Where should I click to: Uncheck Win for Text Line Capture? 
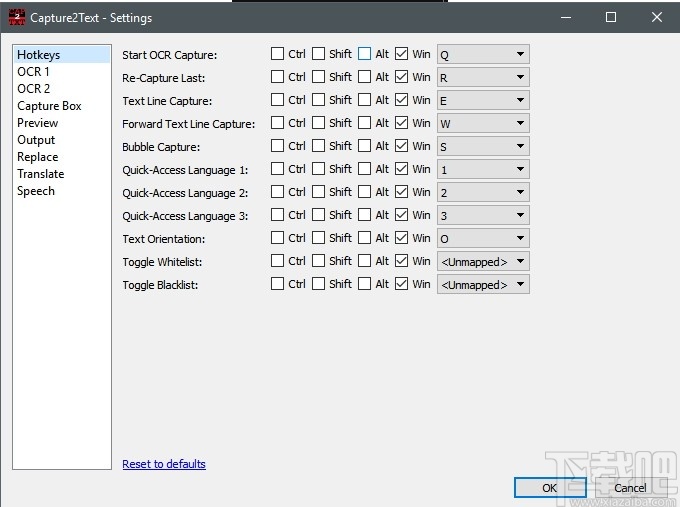coord(402,100)
